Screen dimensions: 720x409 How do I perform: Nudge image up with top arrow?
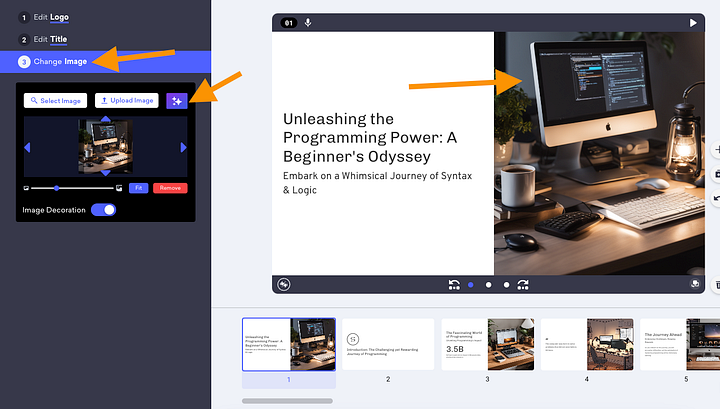pos(106,119)
